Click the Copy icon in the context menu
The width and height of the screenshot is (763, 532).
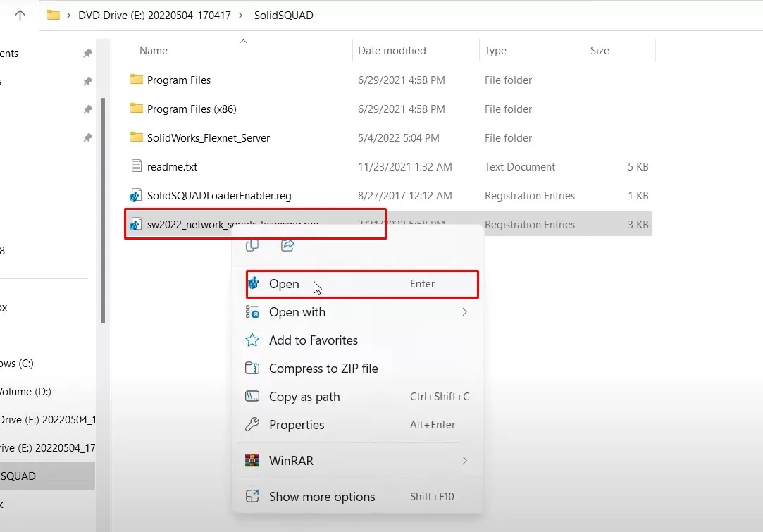click(x=252, y=245)
